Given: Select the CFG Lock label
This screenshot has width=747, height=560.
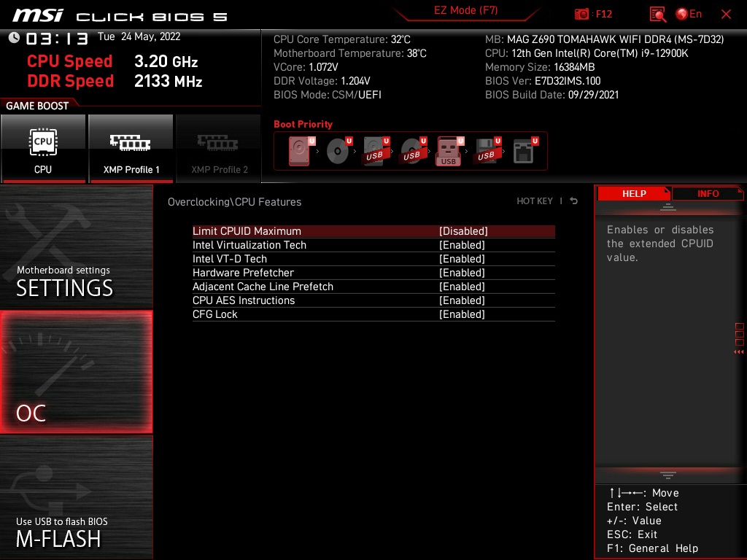Looking at the screenshot, I should tap(215, 314).
